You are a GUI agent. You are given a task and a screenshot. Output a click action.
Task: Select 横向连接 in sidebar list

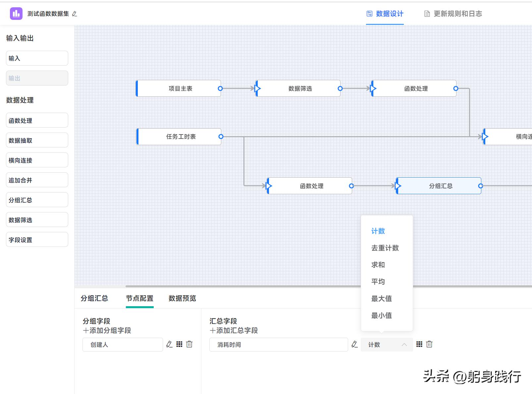coord(37,160)
